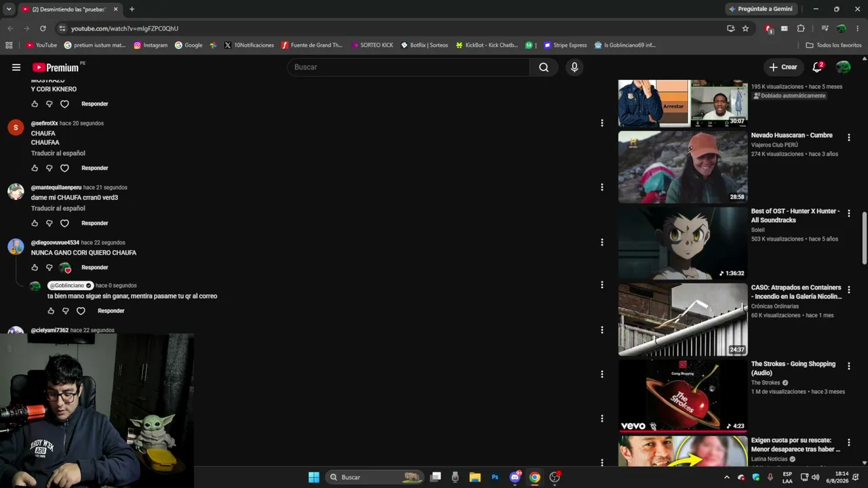Open the Windows Start menu
The image size is (868, 488).
[314, 477]
